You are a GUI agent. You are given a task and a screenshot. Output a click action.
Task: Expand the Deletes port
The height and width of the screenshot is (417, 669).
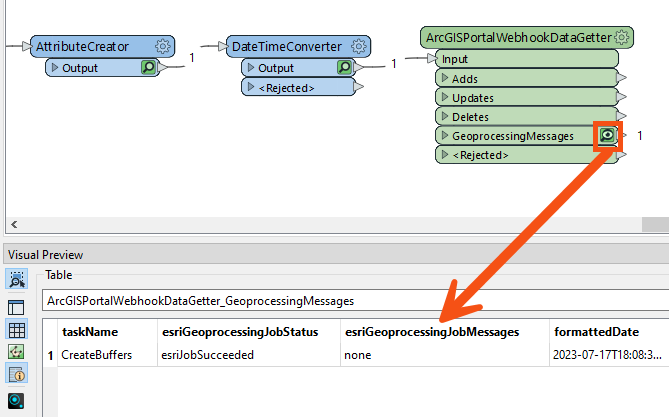(x=445, y=116)
